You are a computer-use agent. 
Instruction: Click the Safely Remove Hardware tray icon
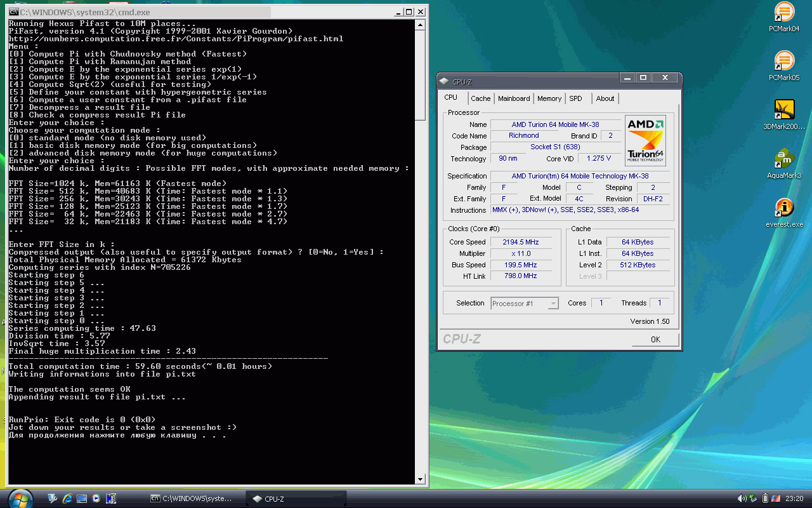coord(753,498)
